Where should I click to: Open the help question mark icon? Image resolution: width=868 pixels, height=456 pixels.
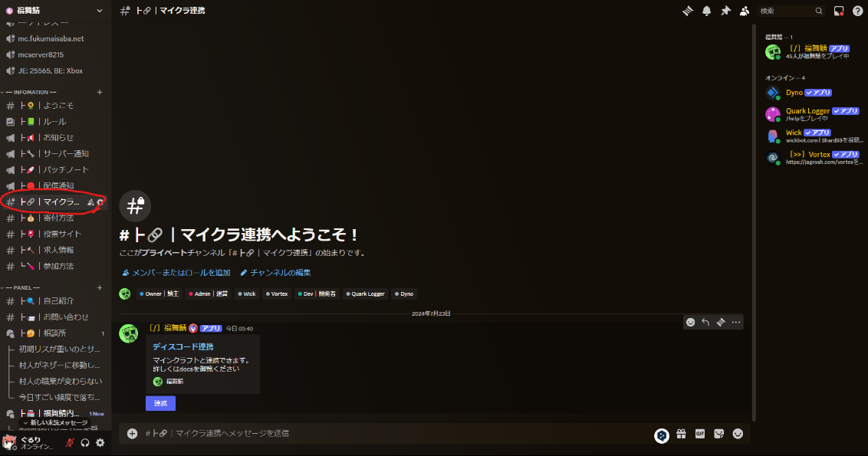pyautogui.click(x=857, y=11)
